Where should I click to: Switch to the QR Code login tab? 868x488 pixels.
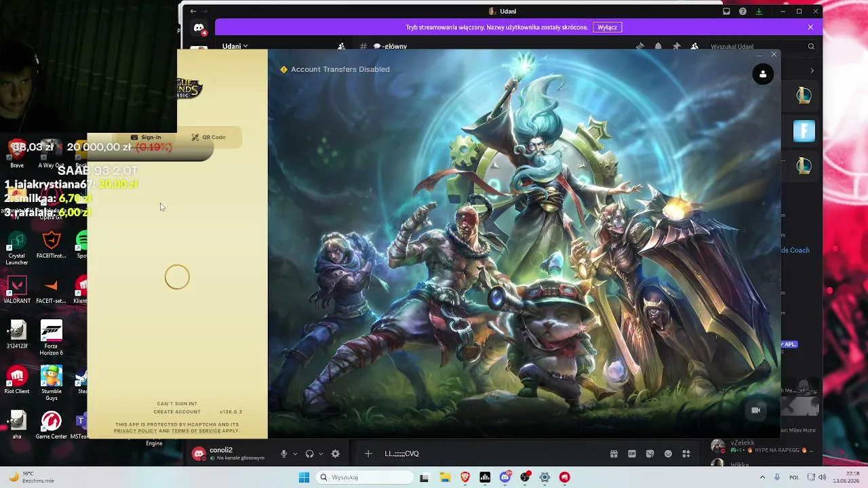pyautogui.click(x=208, y=137)
